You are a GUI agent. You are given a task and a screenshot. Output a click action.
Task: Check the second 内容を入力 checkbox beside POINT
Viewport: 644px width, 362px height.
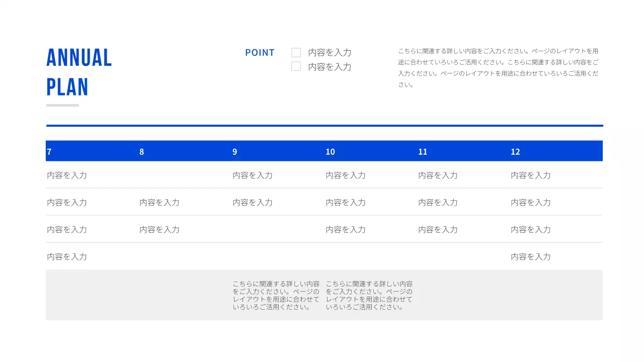click(296, 66)
